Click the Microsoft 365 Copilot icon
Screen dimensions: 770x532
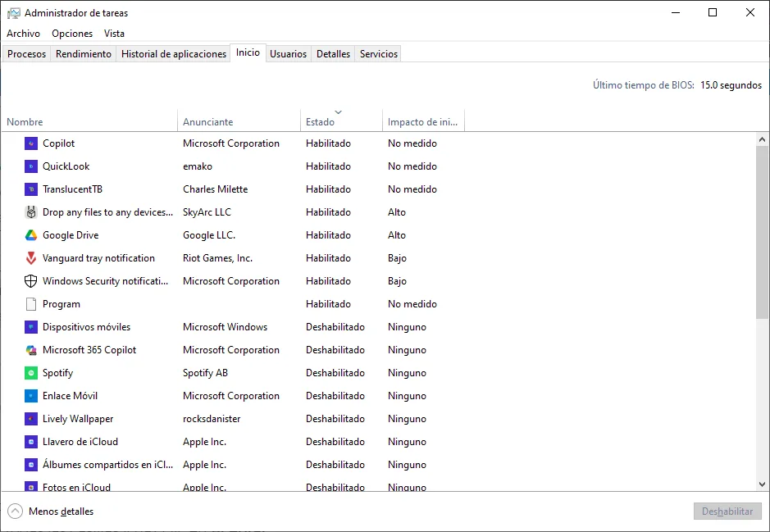click(x=31, y=350)
